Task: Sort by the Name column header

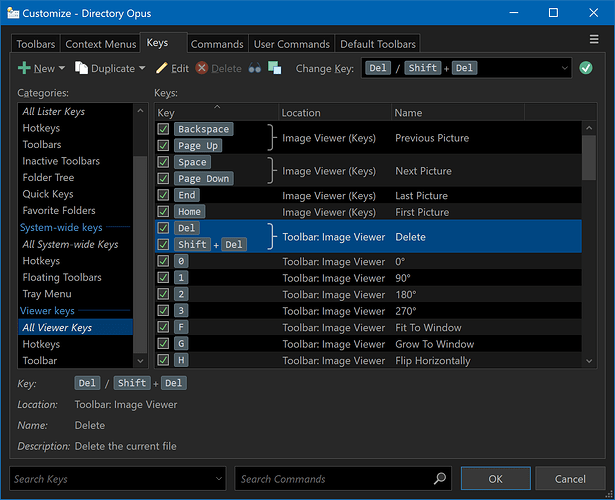Action: (x=458, y=113)
